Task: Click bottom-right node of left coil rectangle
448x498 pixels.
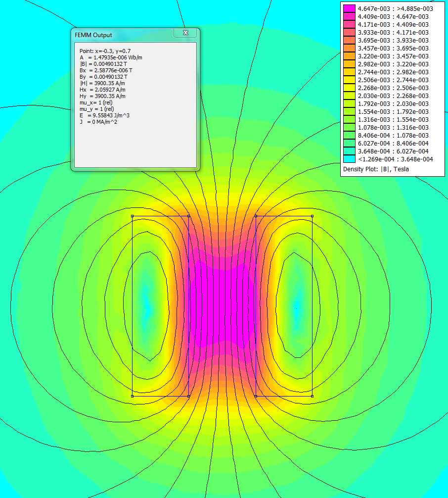Action: click(x=189, y=396)
